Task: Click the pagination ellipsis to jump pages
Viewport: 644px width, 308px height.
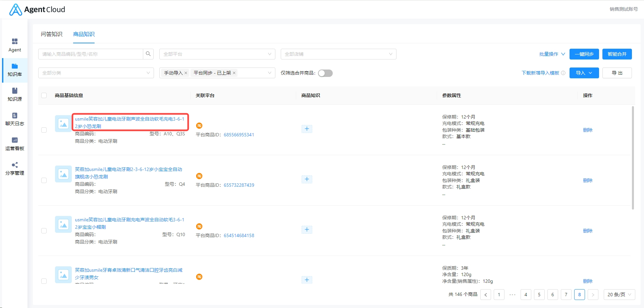Action: point(512,295)
